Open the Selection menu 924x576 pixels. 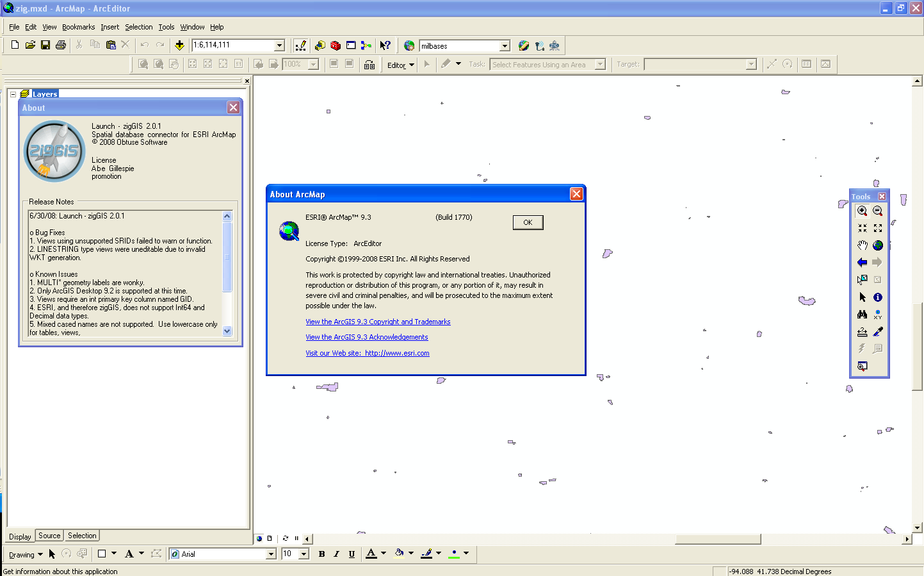138,27
